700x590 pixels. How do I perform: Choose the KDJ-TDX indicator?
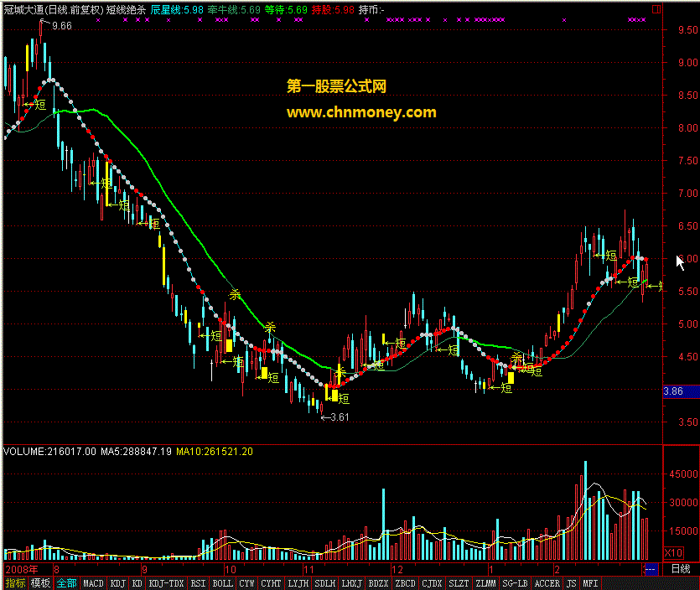[x=166, y=583]
